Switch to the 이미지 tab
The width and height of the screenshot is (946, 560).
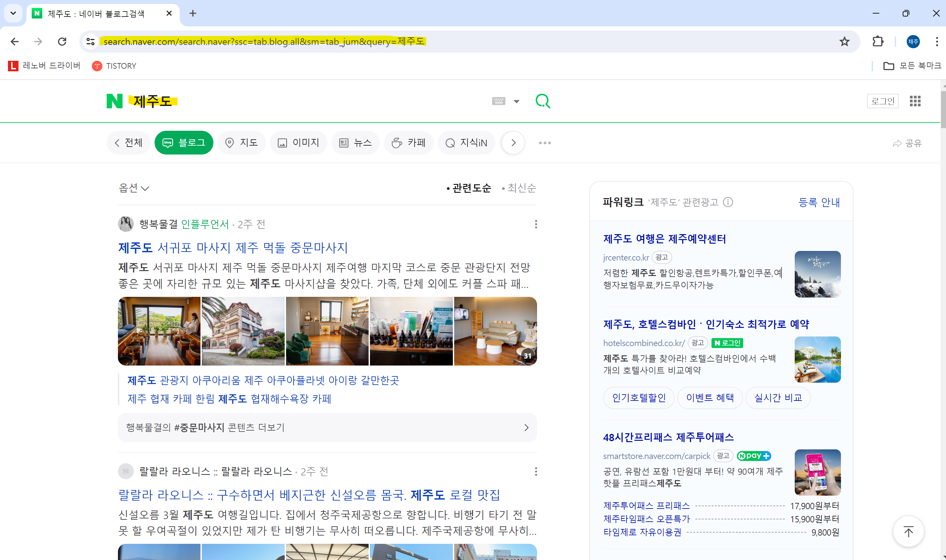click(299, 143)
